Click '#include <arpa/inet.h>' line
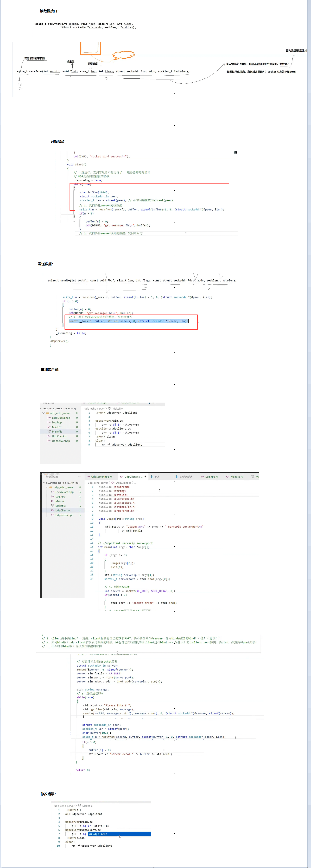 (116, 511)
